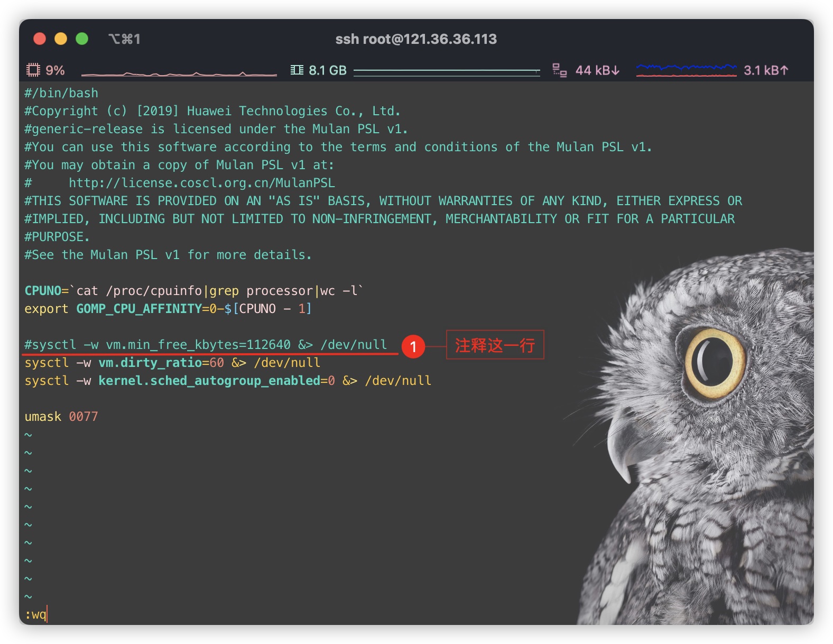Click the #PURPOSE. comment line
The width and height of the screenshot is (833, 644).
pyautogui.click(x=57, y=237)
